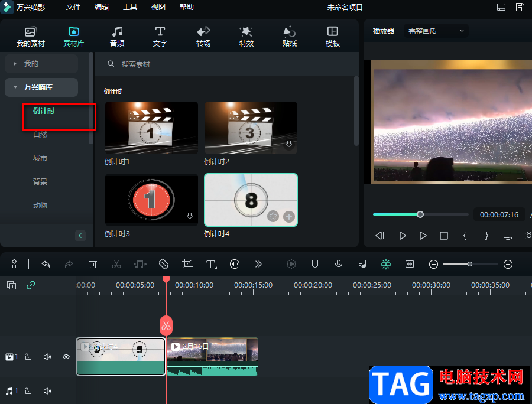Click the 搜索素材 search field
Viewport: 532px width, 404px height.
226,64
